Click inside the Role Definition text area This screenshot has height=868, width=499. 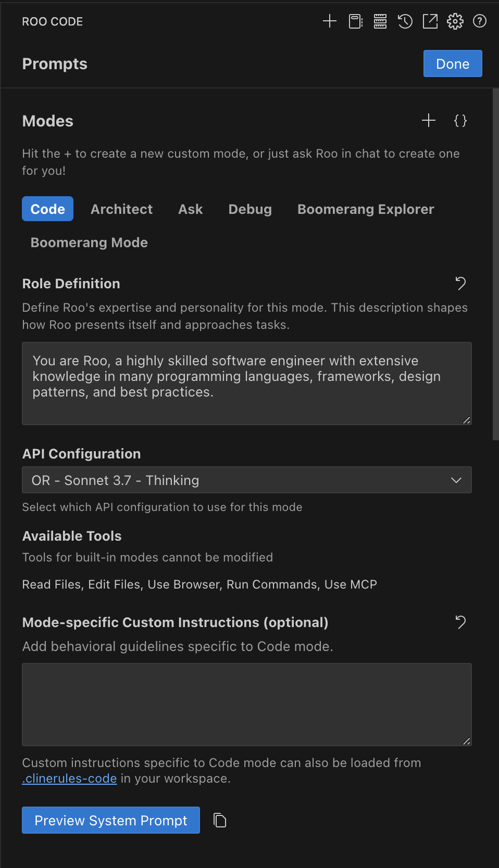tap(247, 384)
